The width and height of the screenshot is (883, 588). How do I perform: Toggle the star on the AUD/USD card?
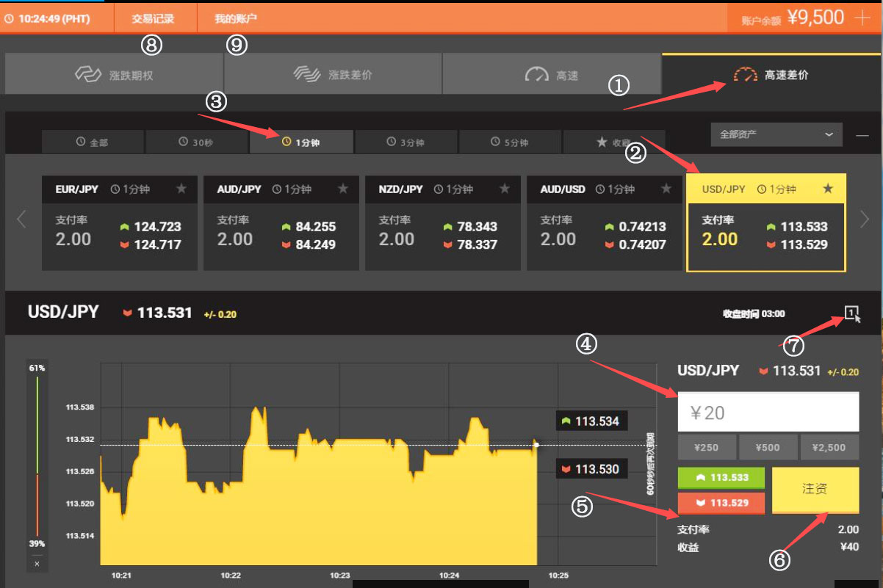click(666, 189)
